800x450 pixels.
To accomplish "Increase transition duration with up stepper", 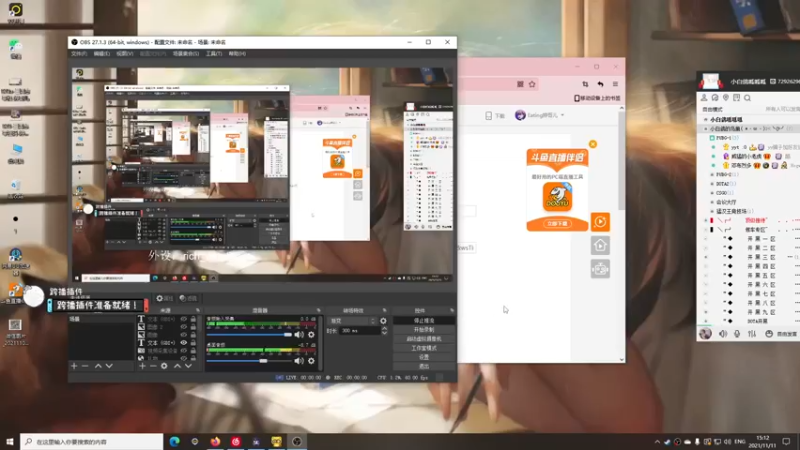I will tap(384, 329).
